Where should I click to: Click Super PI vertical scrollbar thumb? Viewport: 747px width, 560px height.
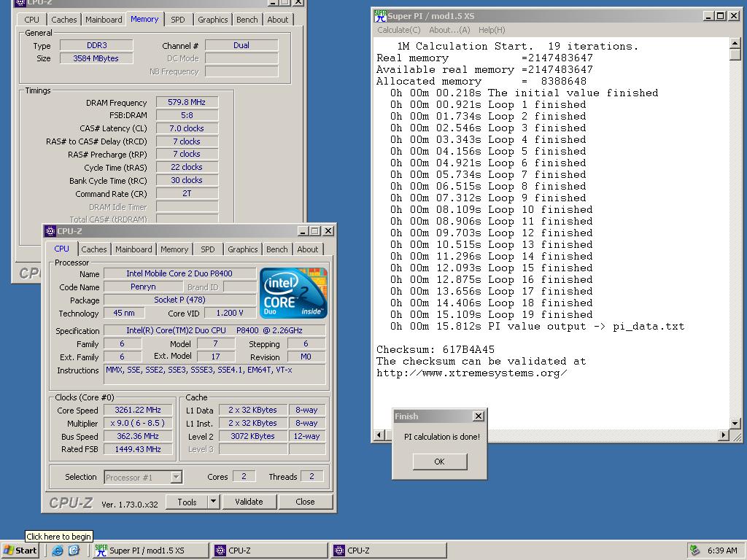[735, 55]
